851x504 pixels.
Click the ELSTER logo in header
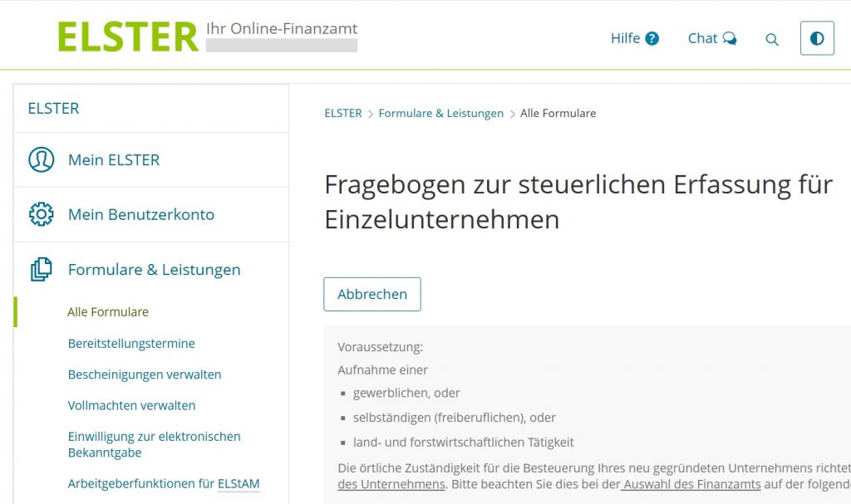point(128,37)
